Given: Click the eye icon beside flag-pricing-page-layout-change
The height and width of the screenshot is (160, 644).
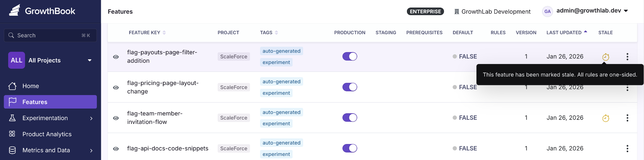Looking at the screenshot, I should [x=116, y=88].
